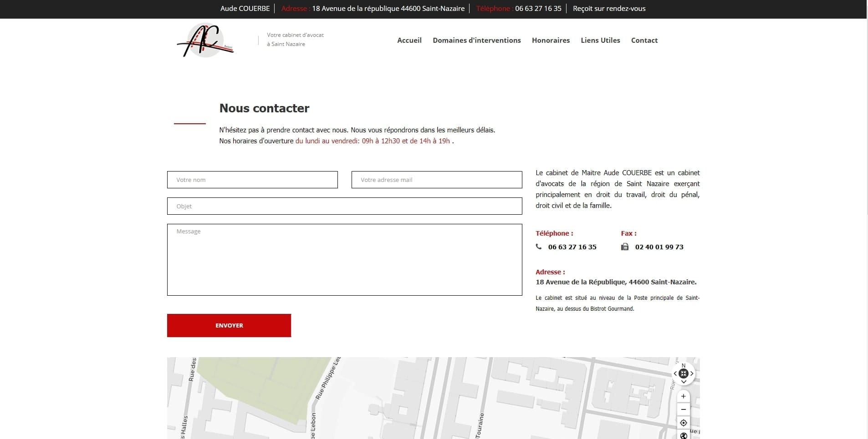This screenshot has height=439, width=868.
Task: Click into the Objet field
Action: (x=345, y=206)
